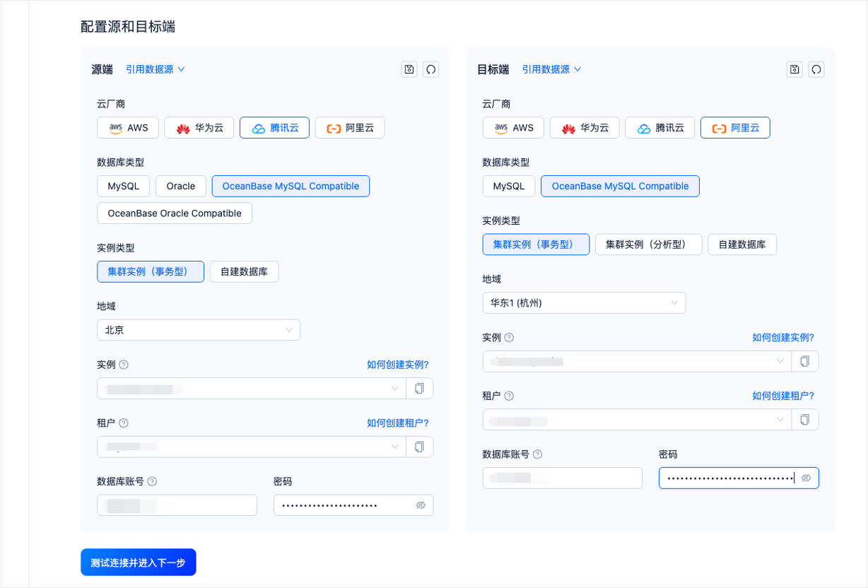Focus the target password field

click(x=739, y=478)
